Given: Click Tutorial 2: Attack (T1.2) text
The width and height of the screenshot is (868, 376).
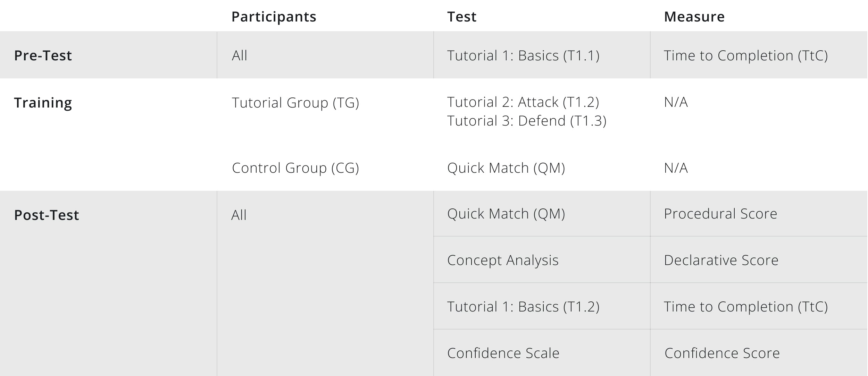Looking at the screenshot, I should tap(523, 102).
